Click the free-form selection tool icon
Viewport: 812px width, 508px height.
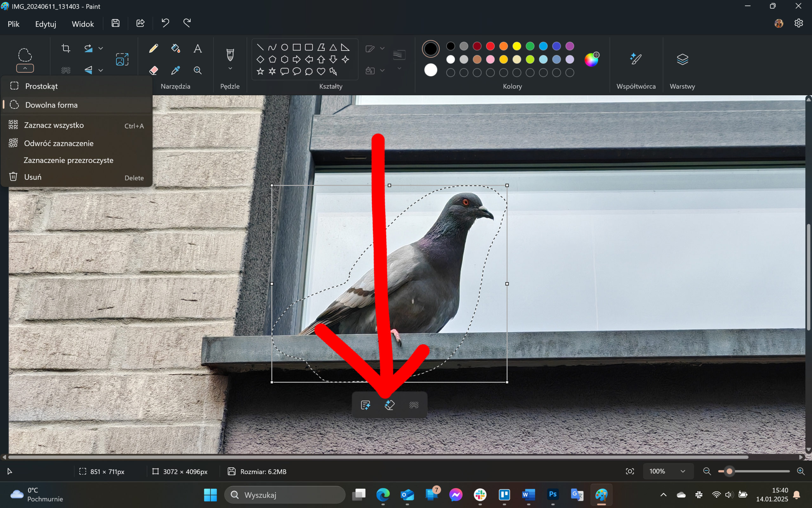click(25, 55)
